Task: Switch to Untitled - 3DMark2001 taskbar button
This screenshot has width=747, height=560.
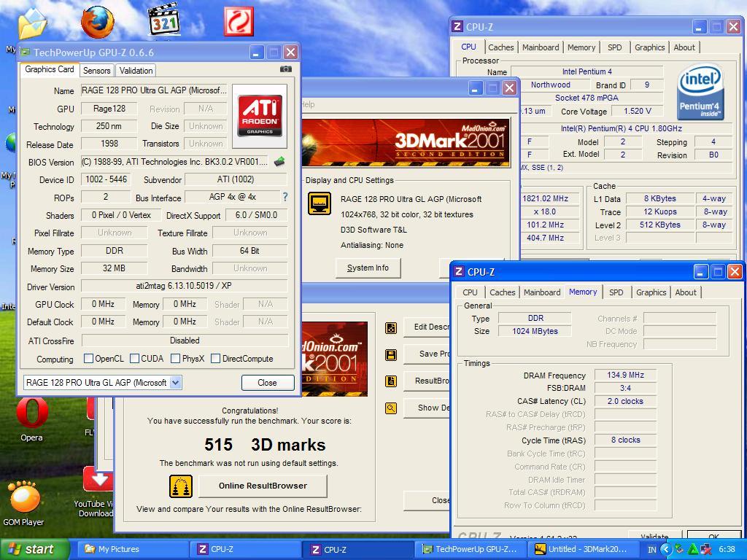Action: [x=582, y=550]
